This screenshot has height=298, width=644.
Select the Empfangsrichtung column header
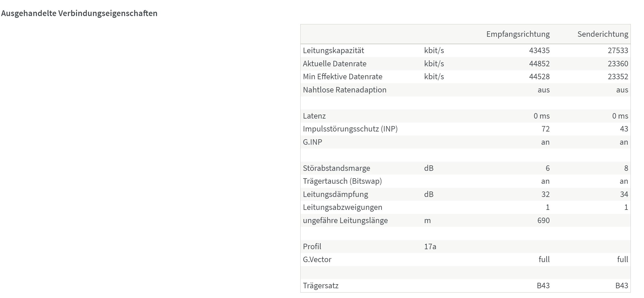click(x=518, y=34)
